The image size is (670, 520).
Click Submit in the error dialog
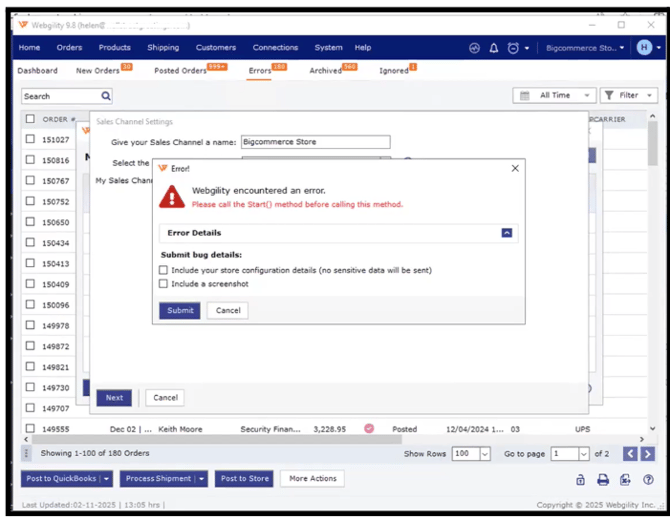(180, 310)
